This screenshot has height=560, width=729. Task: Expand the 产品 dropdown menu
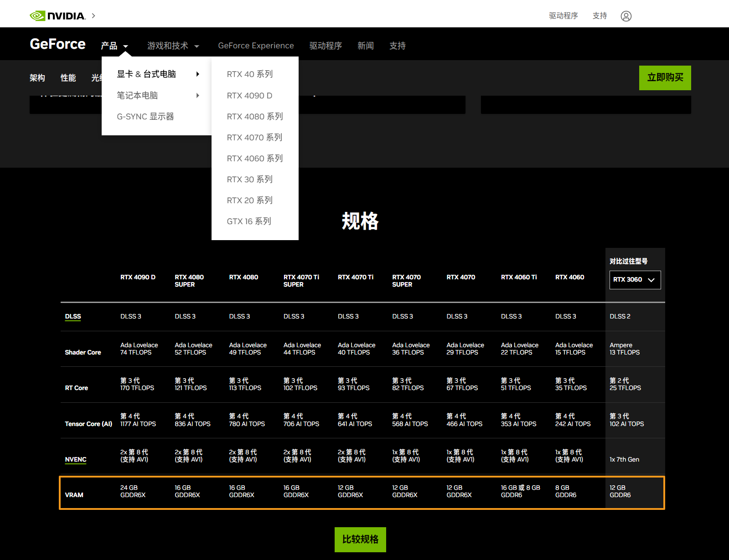(x=114, y=46)
